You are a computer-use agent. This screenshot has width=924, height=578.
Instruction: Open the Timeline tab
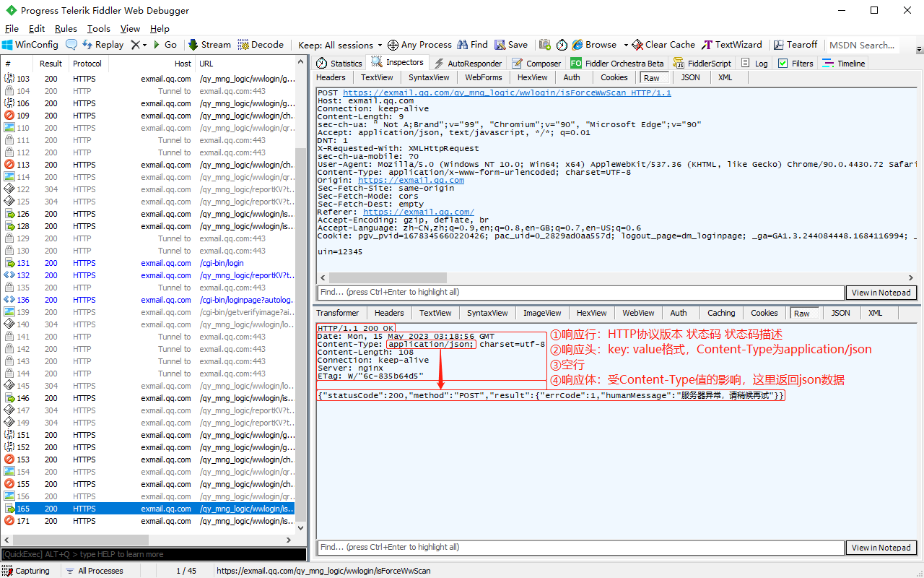844,64
